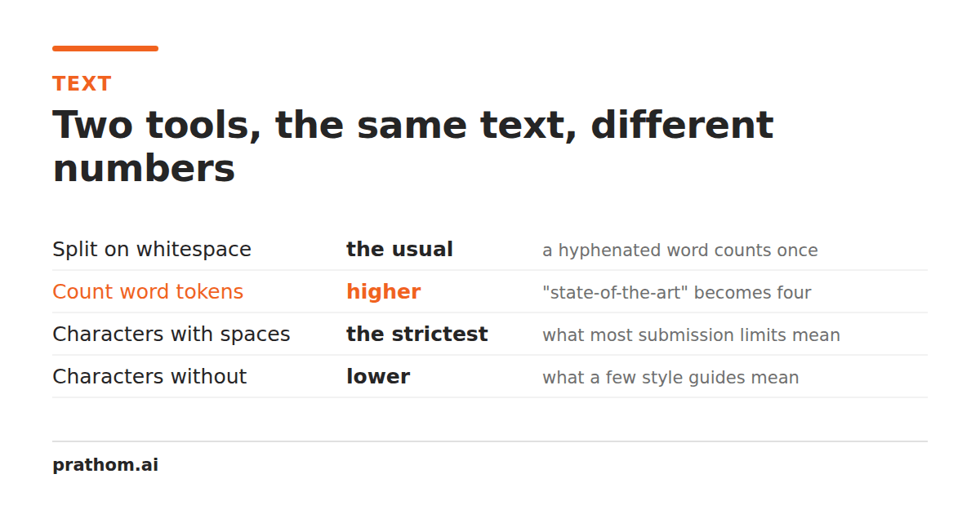Image resolution: width=980 pixels, height=514 pixels.
Task: Click the orange 'higher' value
Action: coord(384,292)
